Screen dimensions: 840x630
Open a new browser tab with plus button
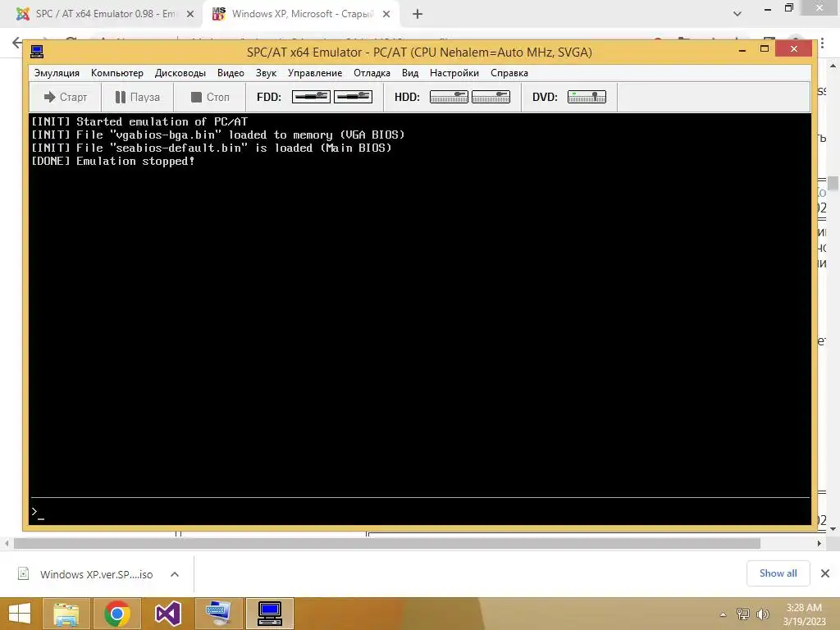[418, 14]
